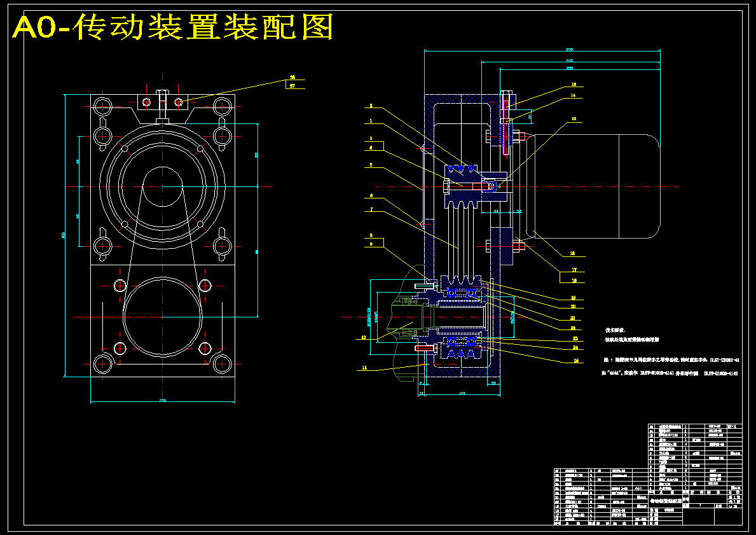Select boxed callout 27 in front view

pos(292,86)
